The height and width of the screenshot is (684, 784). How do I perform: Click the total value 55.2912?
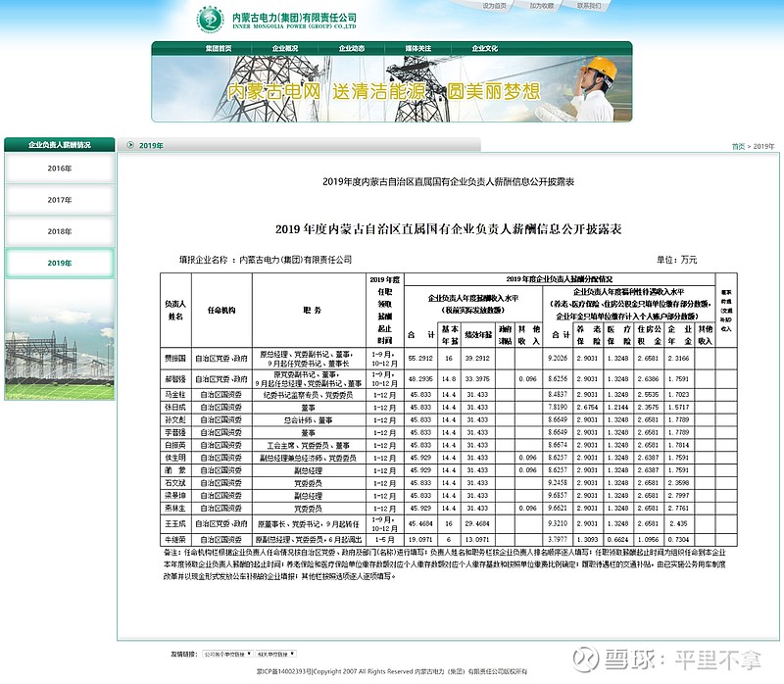point(421,359)
